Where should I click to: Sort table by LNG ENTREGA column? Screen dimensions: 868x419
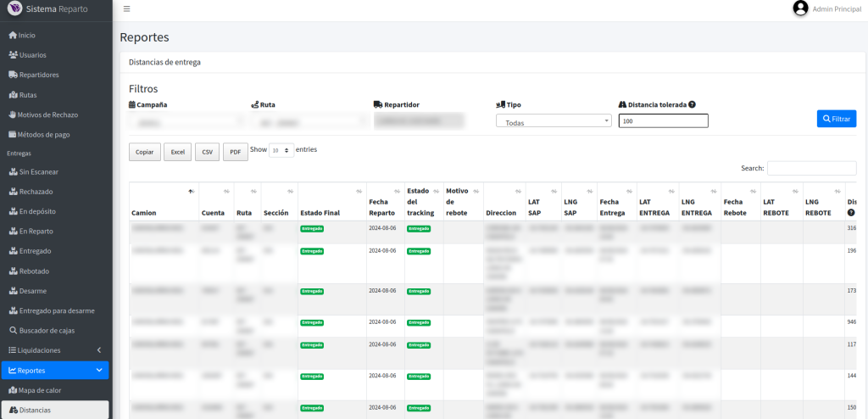(x=699, y=202)
